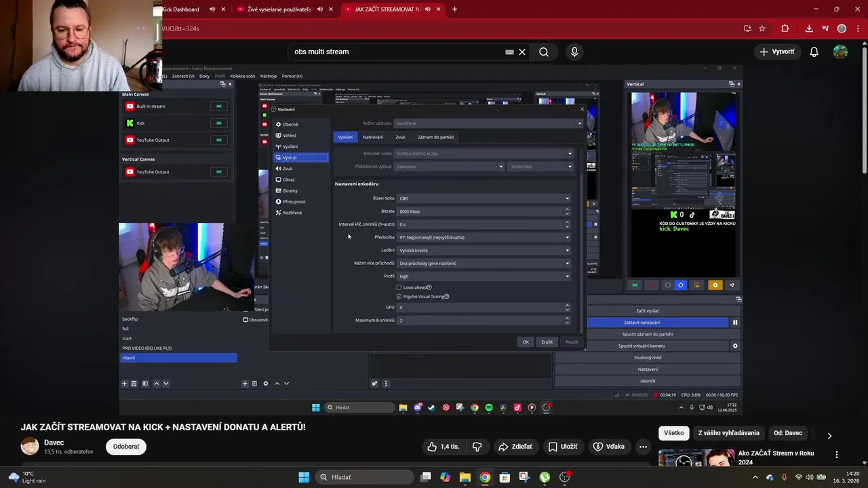Open the Enkodér videa NVENC dropdown
This screenshot has width=868, height=488.
click(484, 154)
